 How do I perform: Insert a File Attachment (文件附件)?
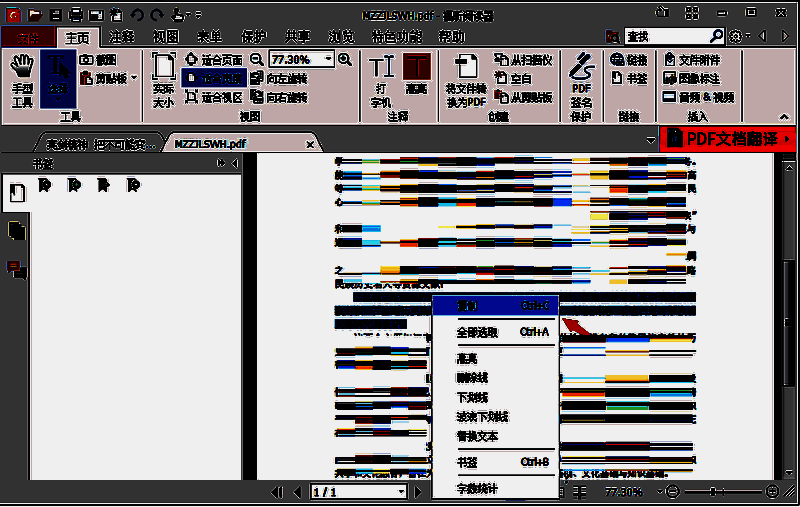(692, 60)
